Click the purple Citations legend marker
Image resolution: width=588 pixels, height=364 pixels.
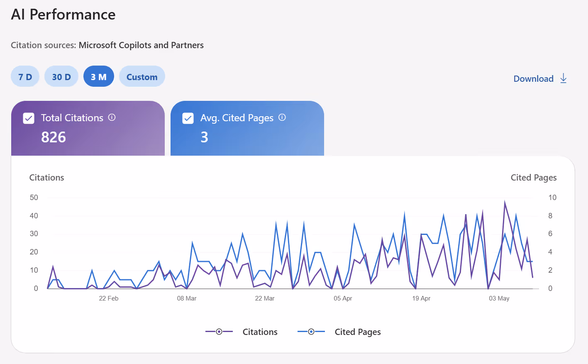point(219,332)
